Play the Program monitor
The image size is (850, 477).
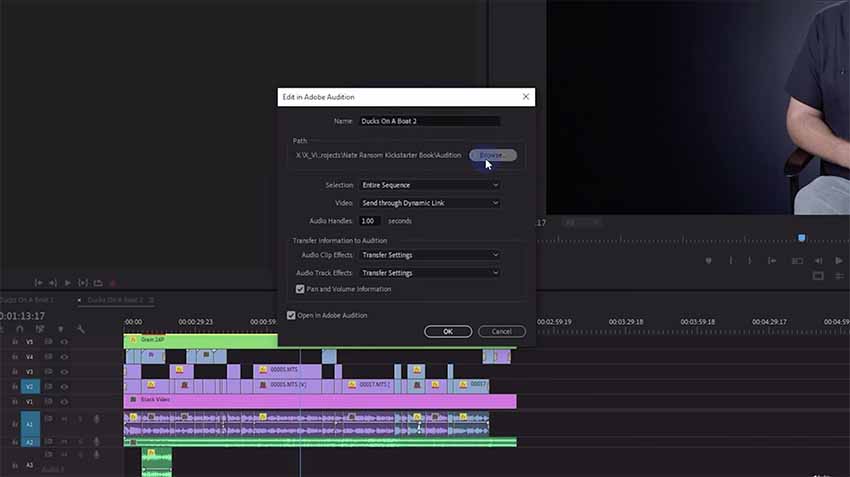(839, 261)
